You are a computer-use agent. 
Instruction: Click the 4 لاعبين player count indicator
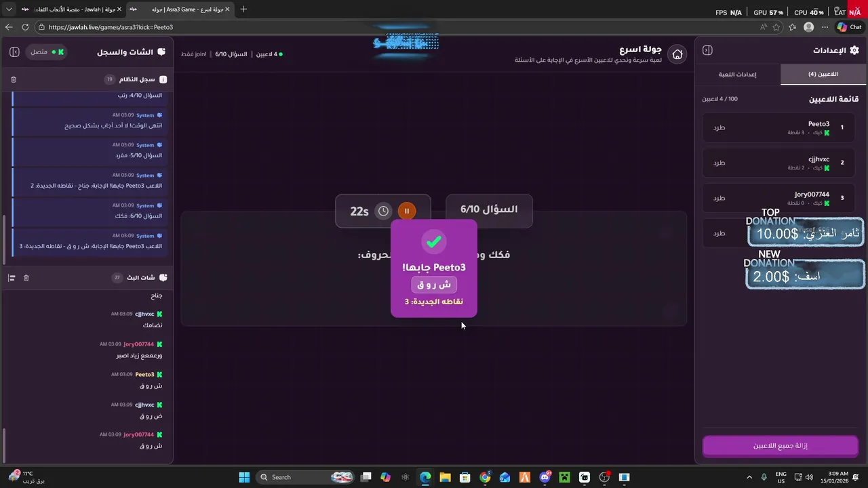pyautogui.click(x=269, y=54)
